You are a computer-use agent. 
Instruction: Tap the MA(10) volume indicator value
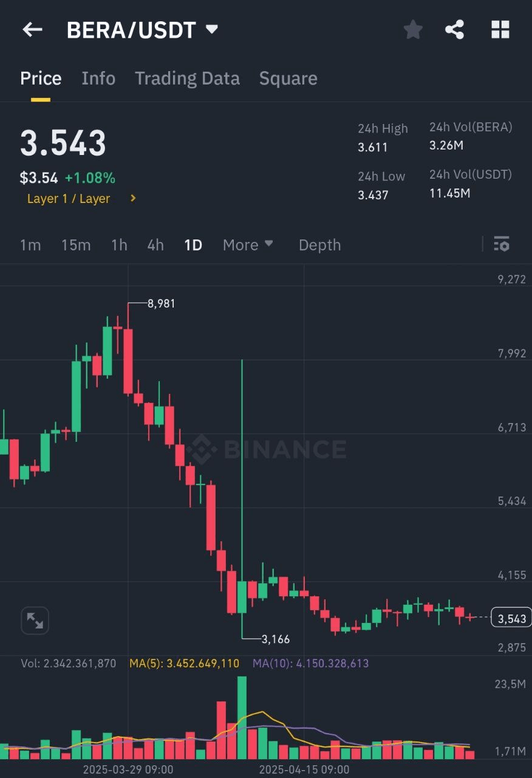(310, 663)
